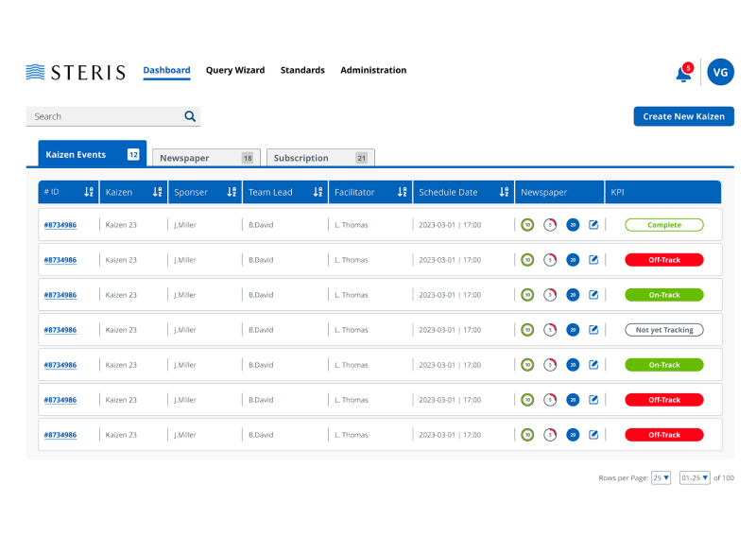Click red 5 progress ring in Not yet Tracking row
The height and width of the screenshot is (537, 756).
(x=550, y=330)
